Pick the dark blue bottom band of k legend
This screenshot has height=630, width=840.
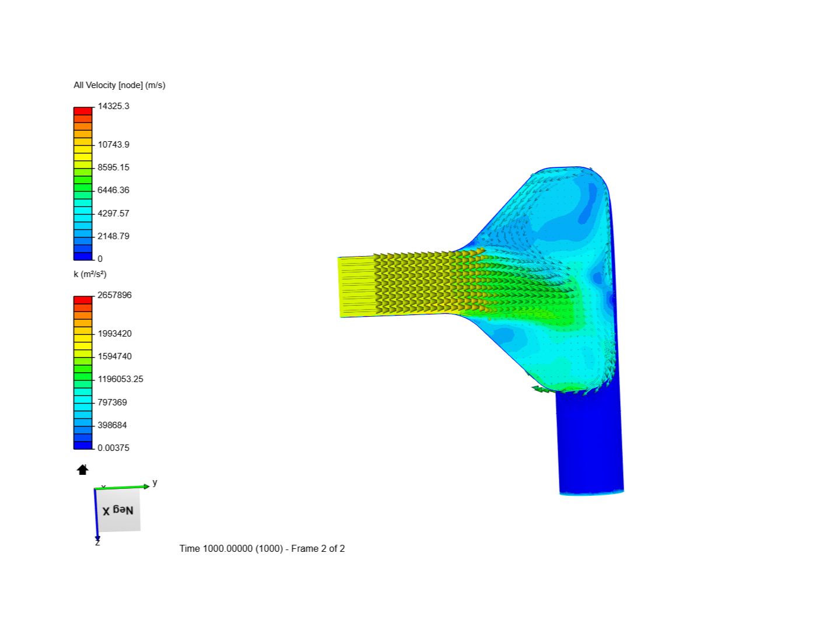[x=83, y=445]
